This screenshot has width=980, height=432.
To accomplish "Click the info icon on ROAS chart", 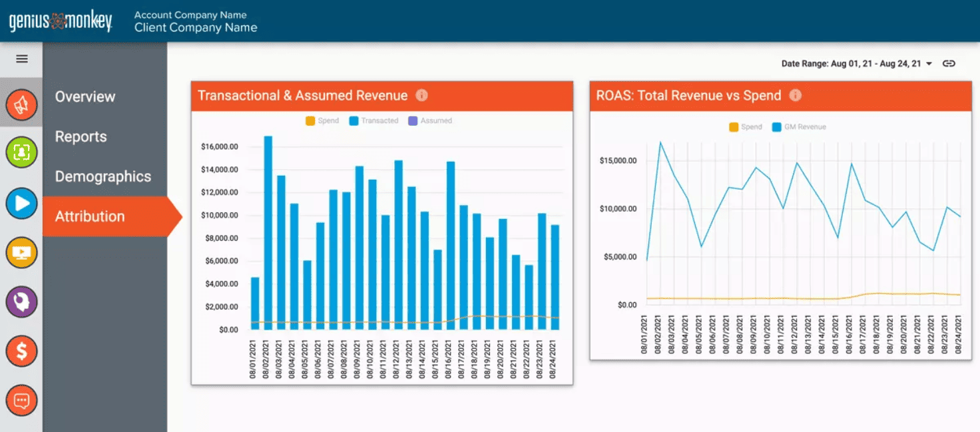I will pos(796,95).
